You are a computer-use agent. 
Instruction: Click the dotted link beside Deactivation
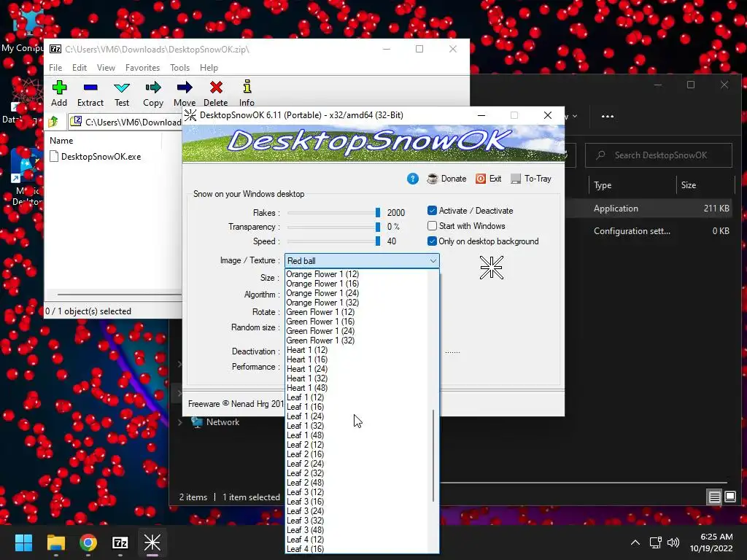452,351
